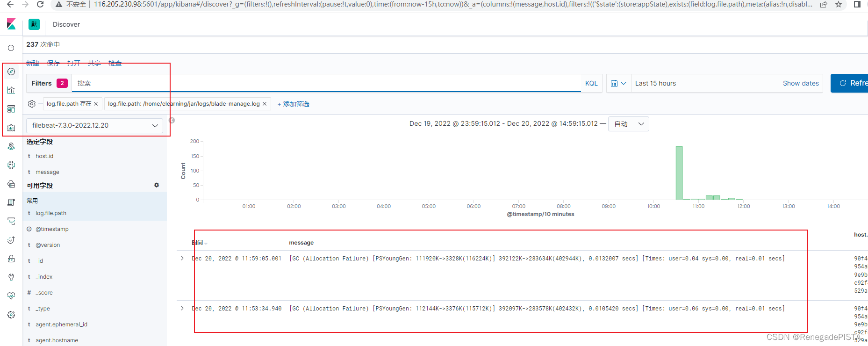The image size is (868, 346).
Task: Click 添加筛选 add filter link
Action: click(x=293, y=104)
